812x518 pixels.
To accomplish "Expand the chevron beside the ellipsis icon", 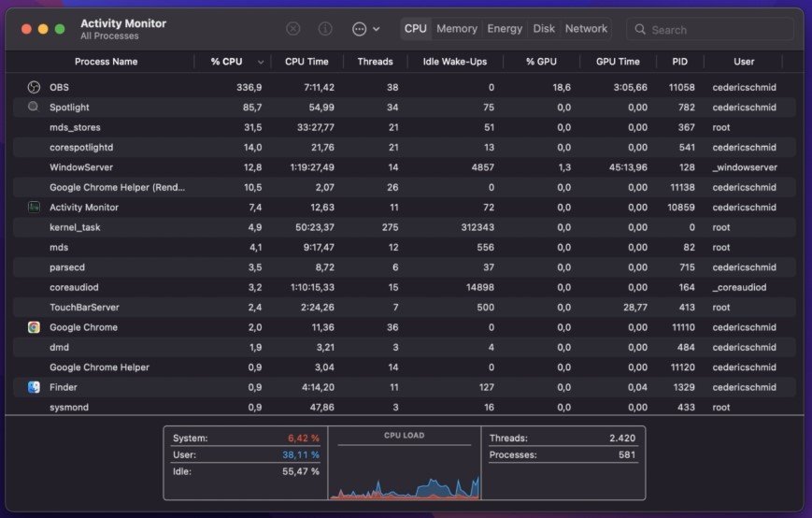I will coord(377,30).
